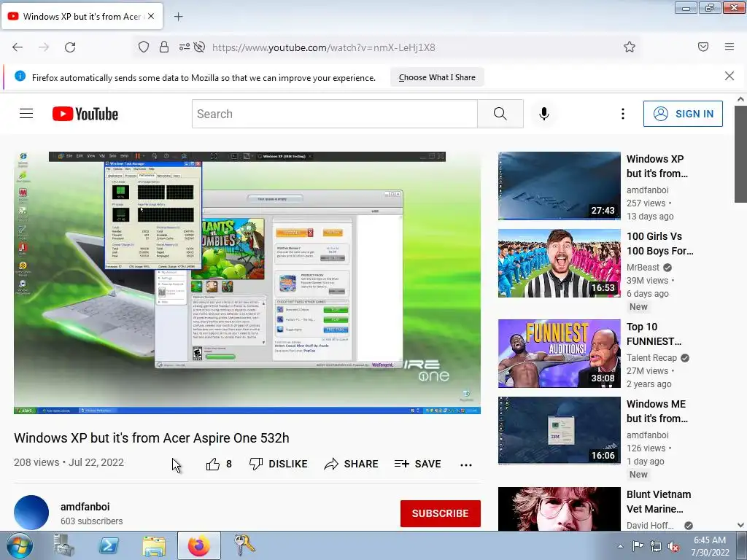Bookmark this page with the star icon
This screenshot has height=560, width=747.
pyautogui.click(x=630, y=47)
